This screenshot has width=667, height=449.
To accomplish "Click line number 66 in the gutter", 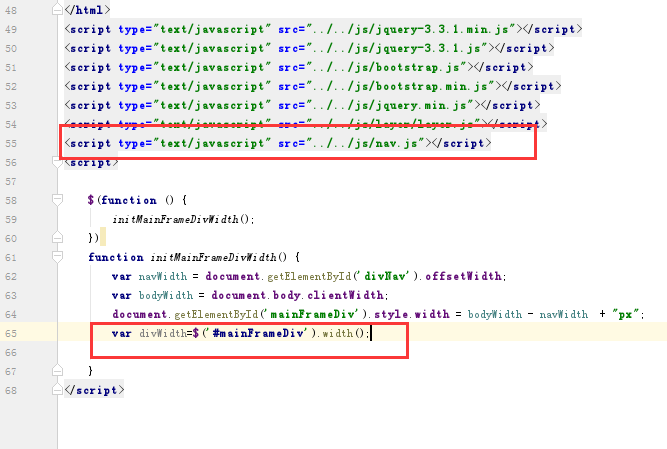I will click(x=11, y=352).
